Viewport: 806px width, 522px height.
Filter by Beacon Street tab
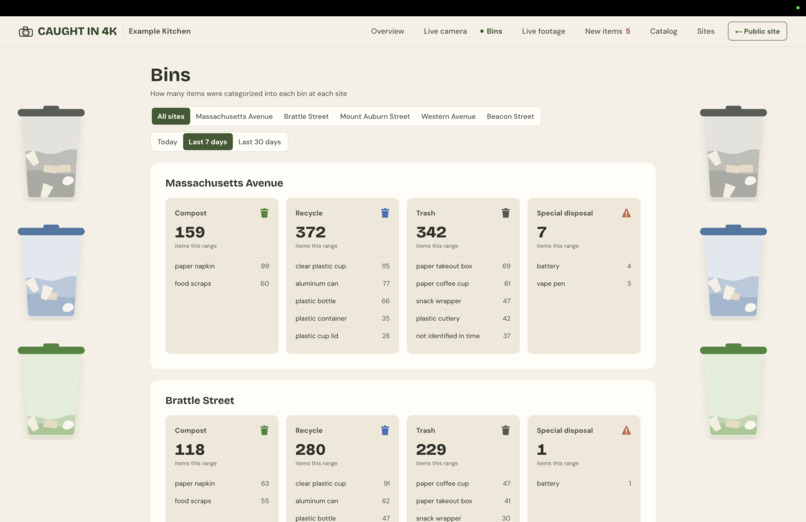click(x=510, y=116)
